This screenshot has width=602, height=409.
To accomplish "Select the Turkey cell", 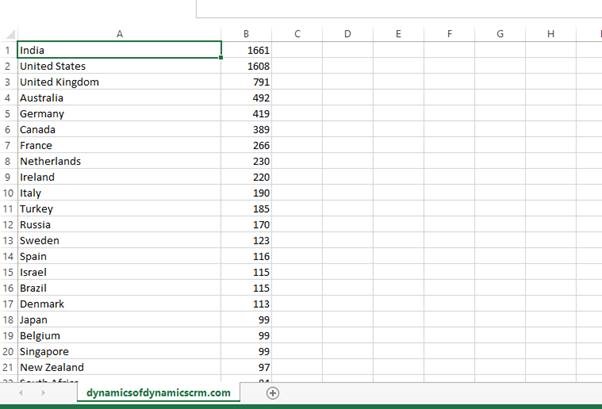I will coord(119,209).
